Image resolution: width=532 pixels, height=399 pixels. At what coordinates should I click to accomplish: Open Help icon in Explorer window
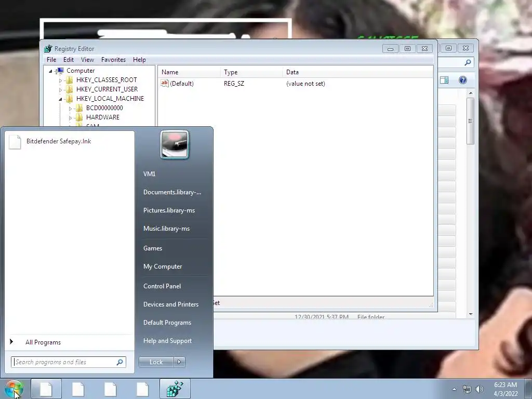(x=463, y=80)
